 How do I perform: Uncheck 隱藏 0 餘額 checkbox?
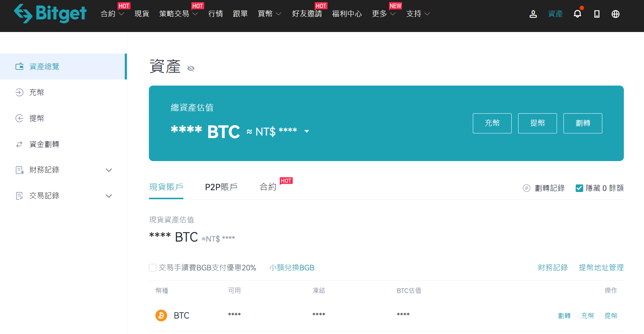[x=579, y=188]
